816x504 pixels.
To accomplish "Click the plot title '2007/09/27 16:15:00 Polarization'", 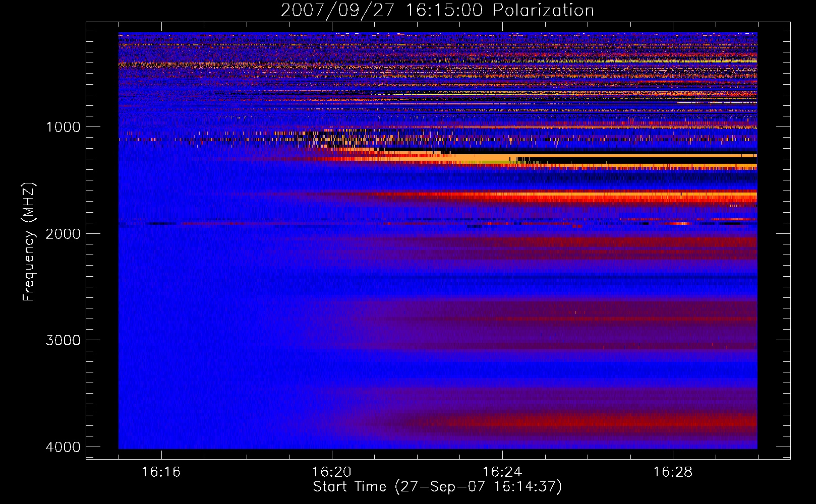I will click(437, 11).
